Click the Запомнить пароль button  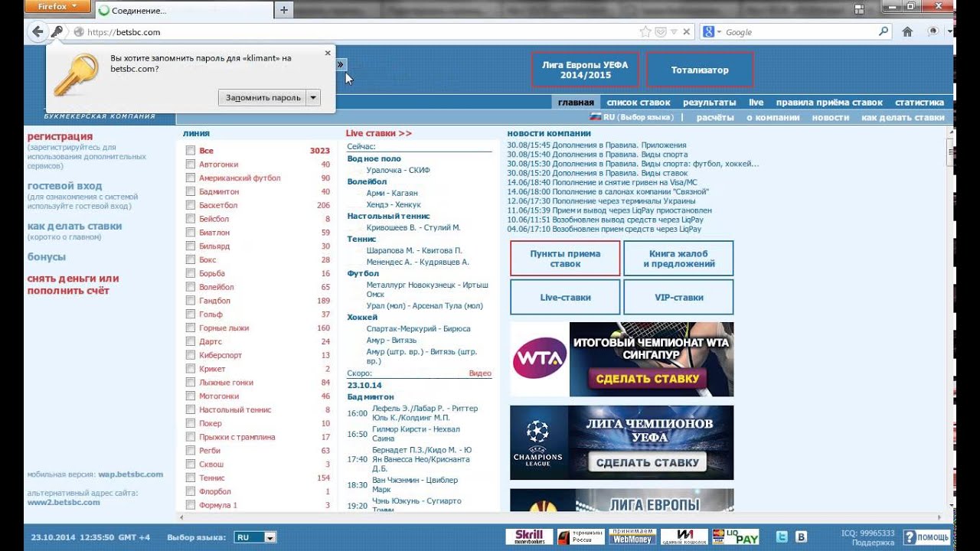[263, 98]
